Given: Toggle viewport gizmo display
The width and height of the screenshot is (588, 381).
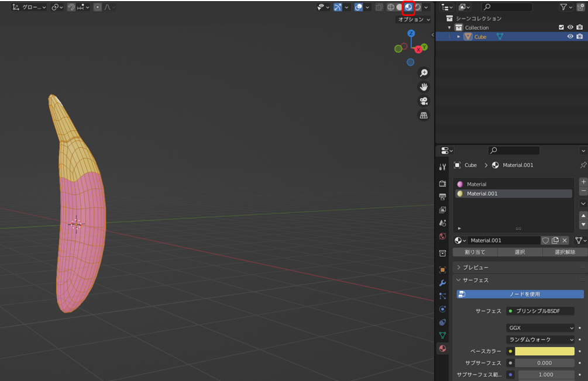Looking at the screenshot, I should pyautogui.click(x=338, y=7).
